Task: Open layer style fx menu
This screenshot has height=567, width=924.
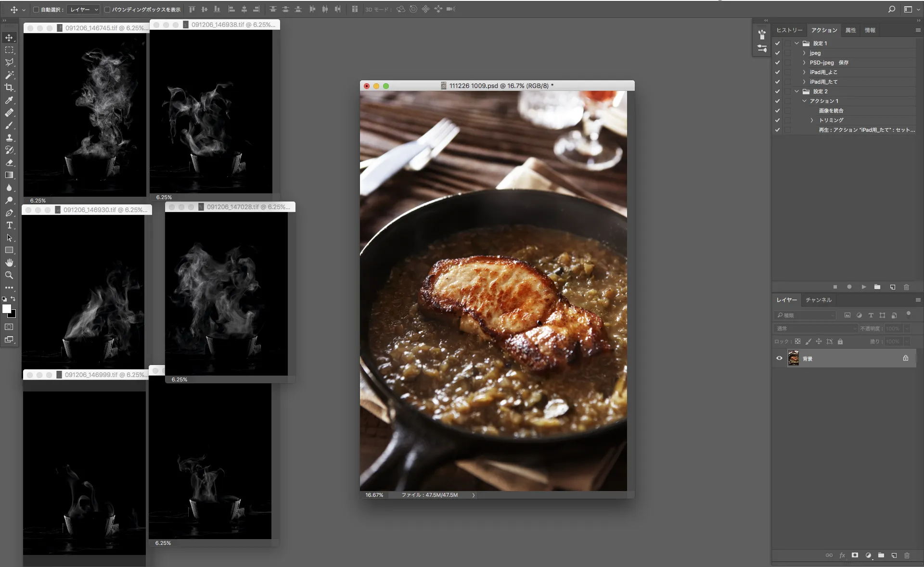Action: (842, 555)
